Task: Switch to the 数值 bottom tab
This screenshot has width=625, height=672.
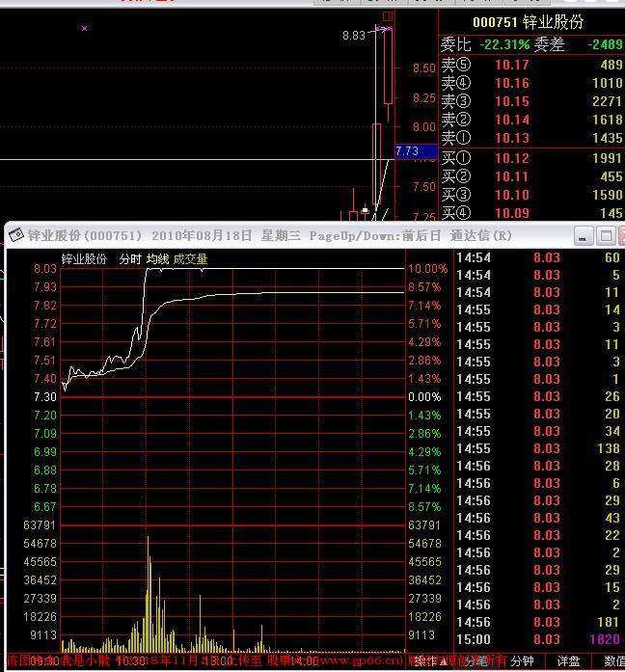Action: tap(612, 661)
